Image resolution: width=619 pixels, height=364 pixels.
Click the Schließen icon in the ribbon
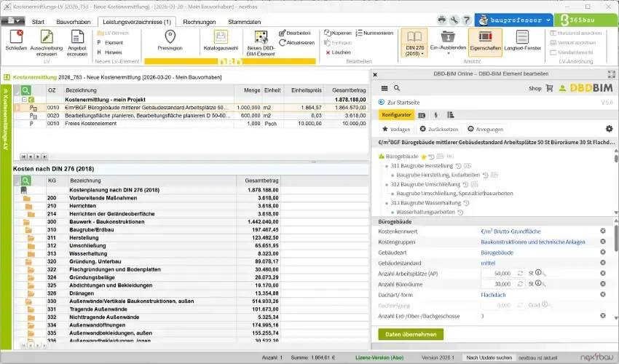(x=16, y=40)
